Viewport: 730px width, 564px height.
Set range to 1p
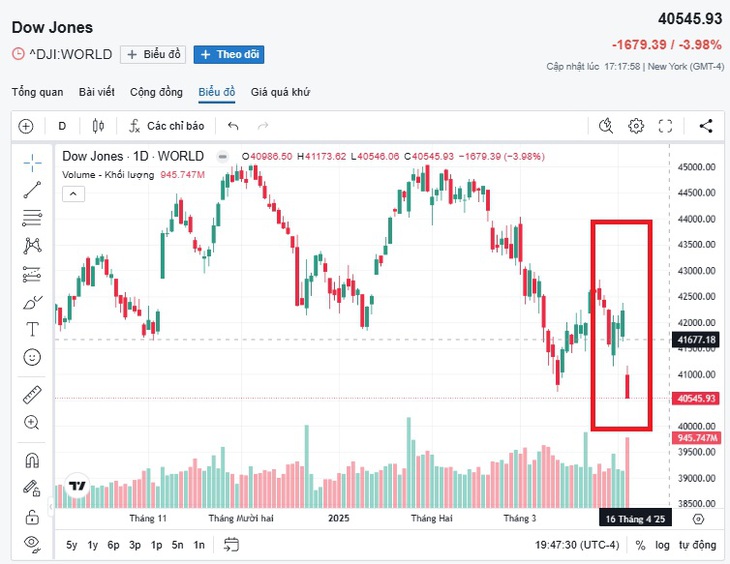coord(156,545)
